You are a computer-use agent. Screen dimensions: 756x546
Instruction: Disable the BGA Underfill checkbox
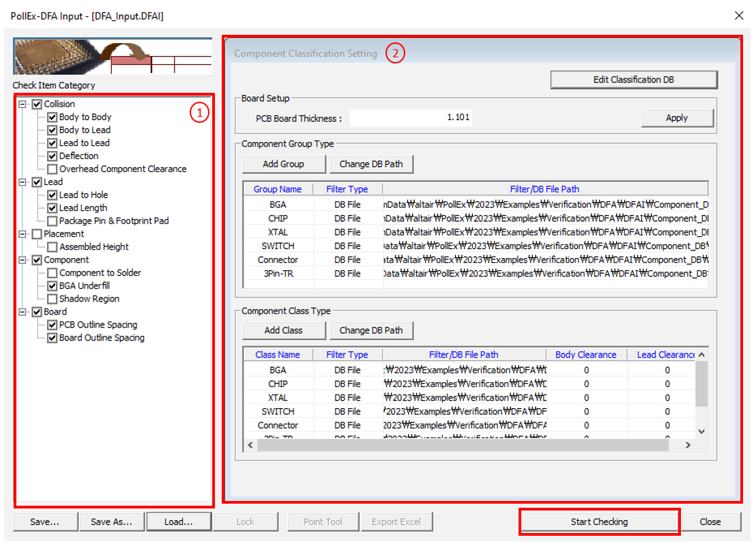pos(53,286)
